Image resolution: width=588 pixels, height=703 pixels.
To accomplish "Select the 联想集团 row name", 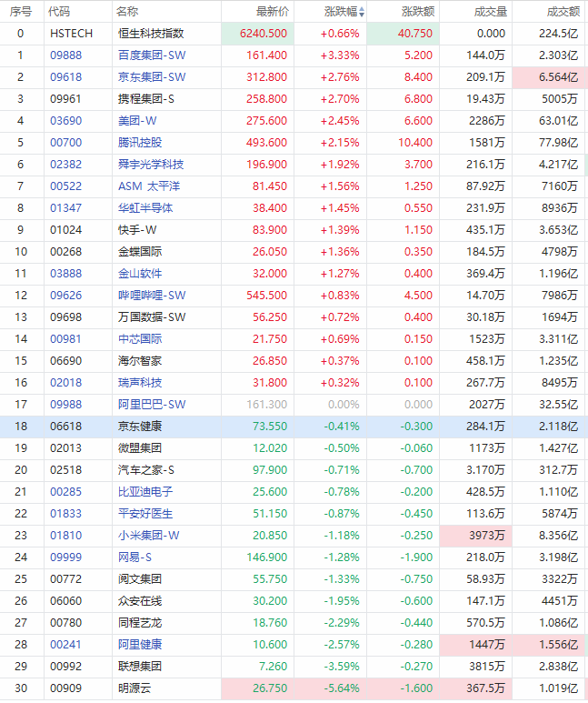I will pos(140,667).
